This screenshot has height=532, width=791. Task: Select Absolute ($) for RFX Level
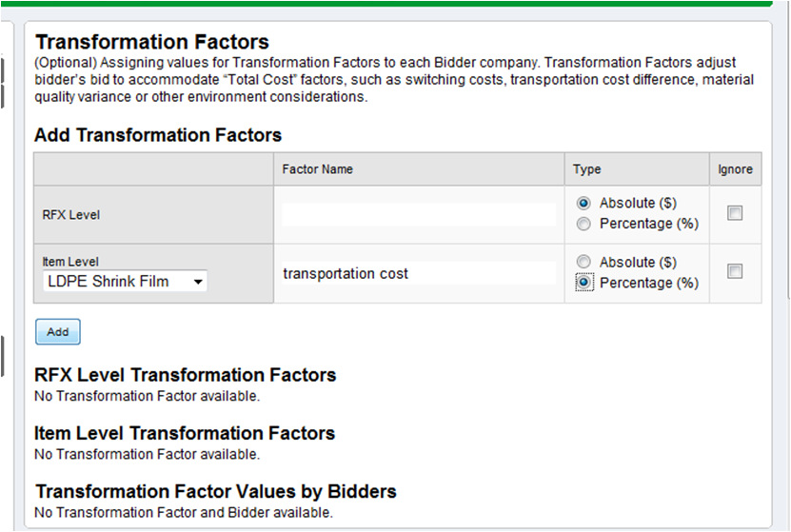pos(584,204)
